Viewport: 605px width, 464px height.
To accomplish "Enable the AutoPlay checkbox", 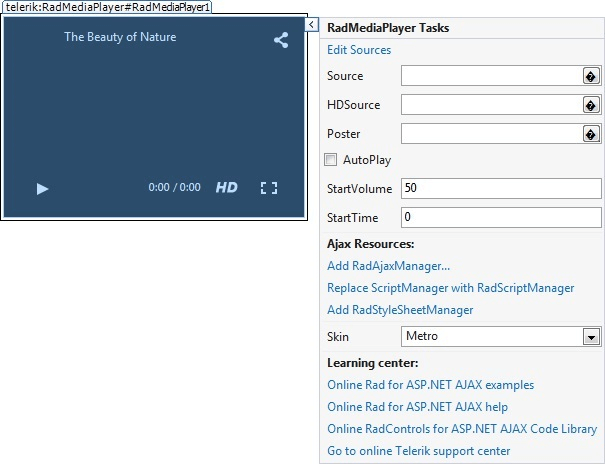I will tap(332, 160).
